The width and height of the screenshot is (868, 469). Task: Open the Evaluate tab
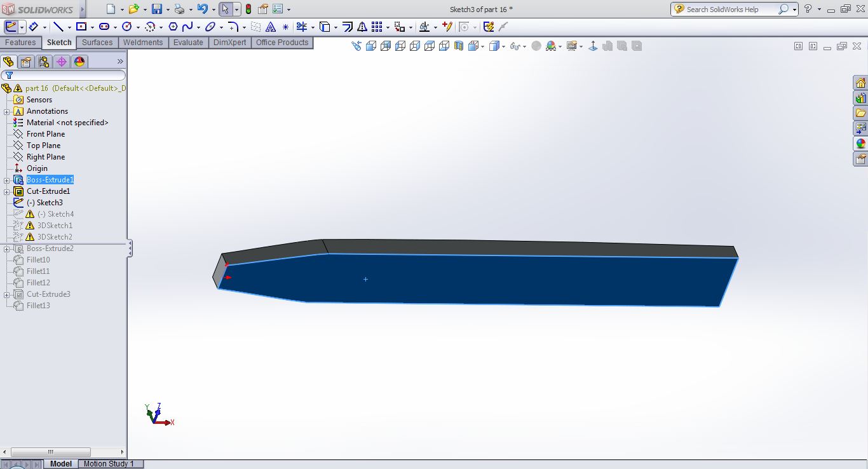tap(188, 43)
